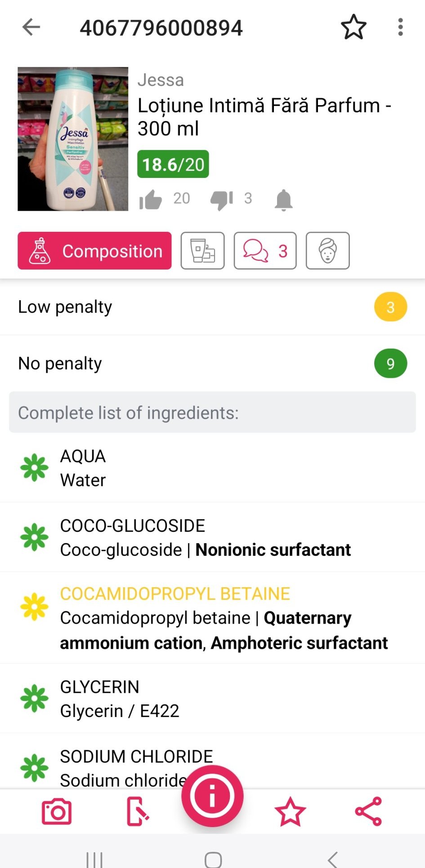Screen dimensions: 425x868
Task: Tap the 18.6/20 score badge
Action: click(173, 164)
